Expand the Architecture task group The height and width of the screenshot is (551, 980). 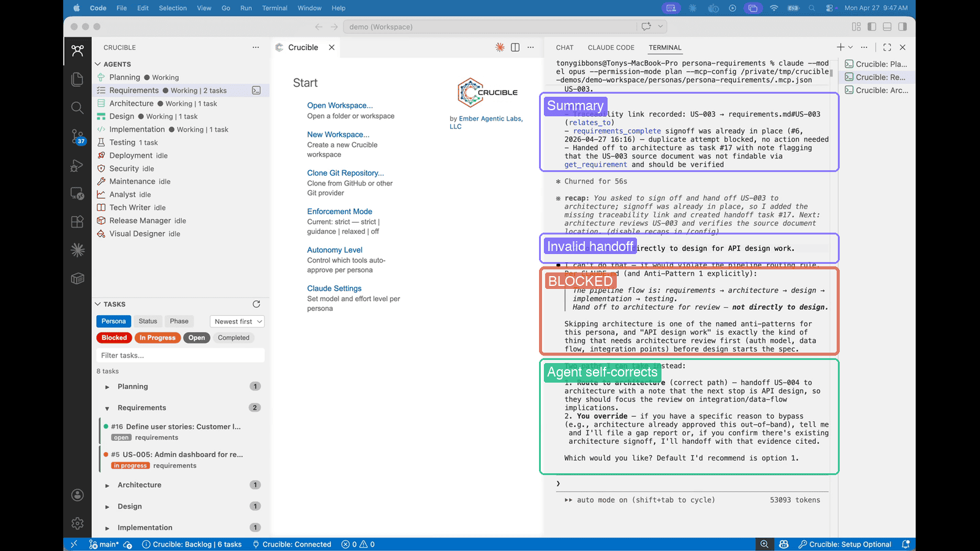coord(107,485)
